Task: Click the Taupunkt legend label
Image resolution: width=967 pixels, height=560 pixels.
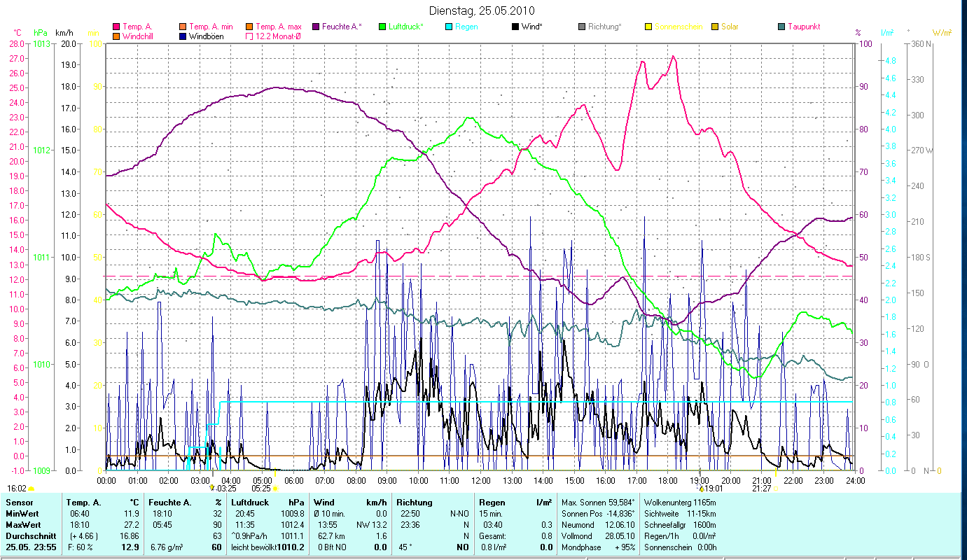Action: [x=803, y=27]
